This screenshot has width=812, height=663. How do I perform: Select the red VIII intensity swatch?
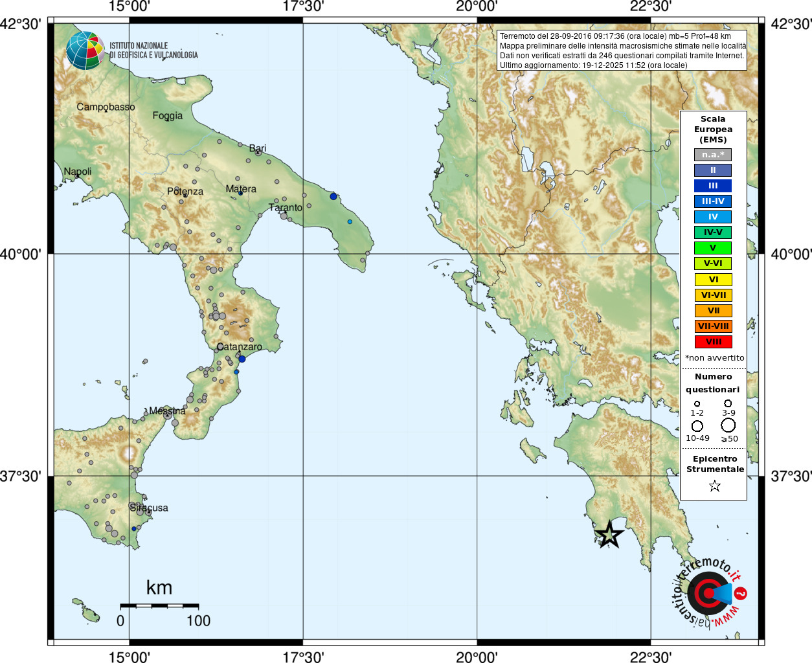[x=713, y=342]
